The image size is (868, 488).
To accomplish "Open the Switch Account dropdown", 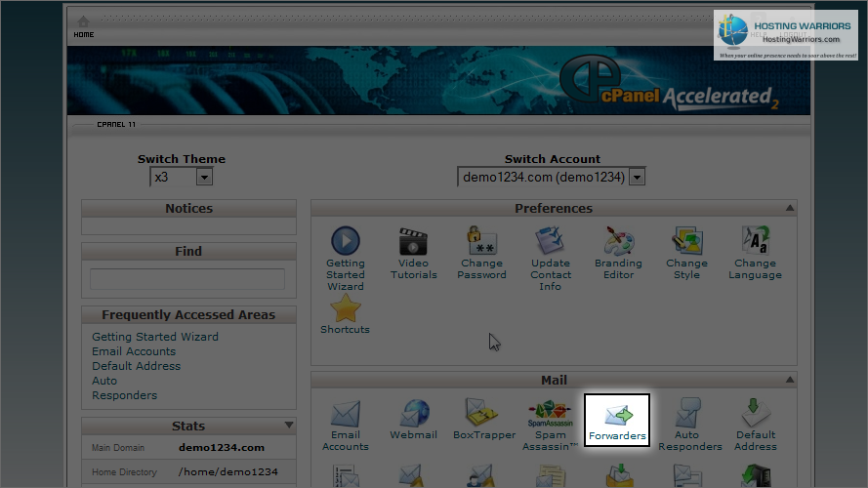I will 552,177.
